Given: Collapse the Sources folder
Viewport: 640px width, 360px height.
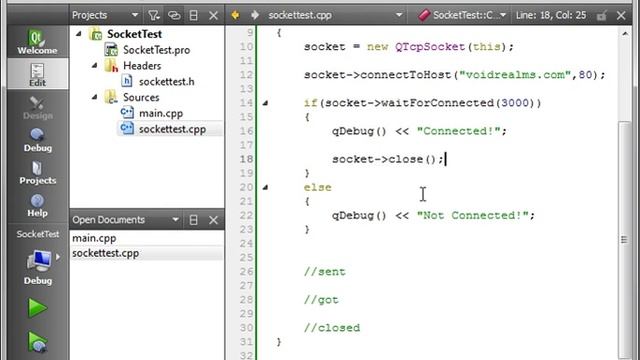Looking at the screenshot, I should tap(95, 97).
